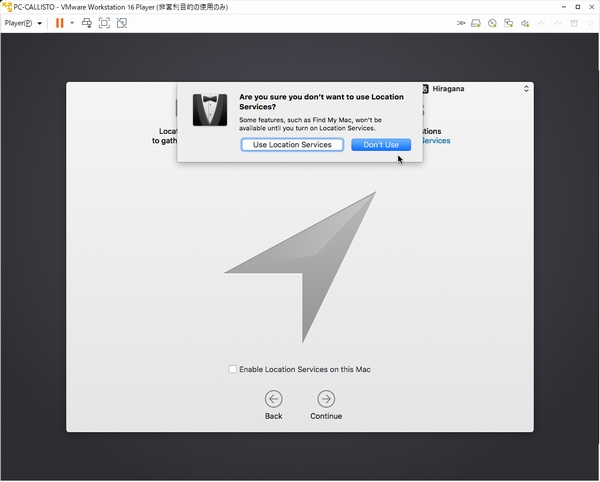Send Ctrl+Alt+Del to the VM

87,23
